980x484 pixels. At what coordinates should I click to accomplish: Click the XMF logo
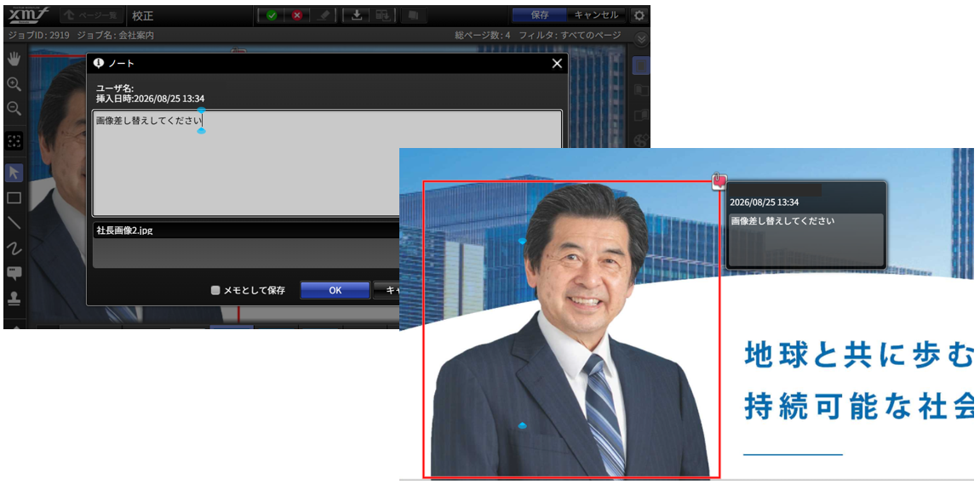tap(28, 14)
